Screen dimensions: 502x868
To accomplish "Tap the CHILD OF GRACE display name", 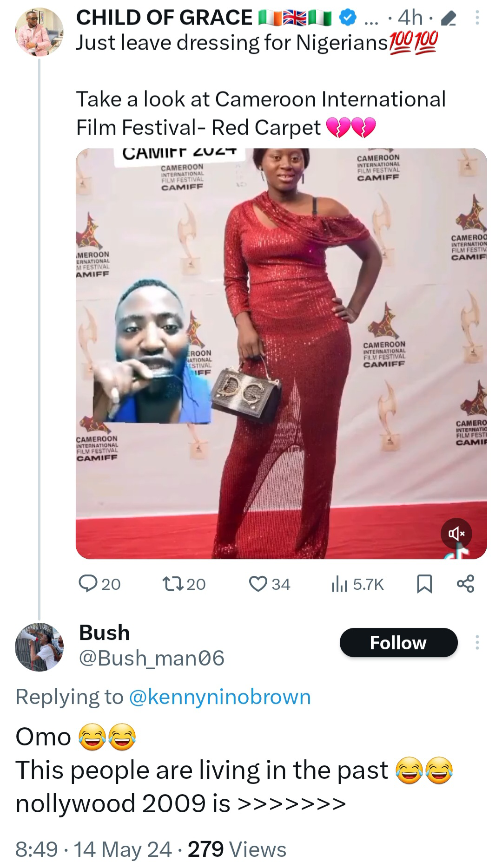I will (164, 18).
